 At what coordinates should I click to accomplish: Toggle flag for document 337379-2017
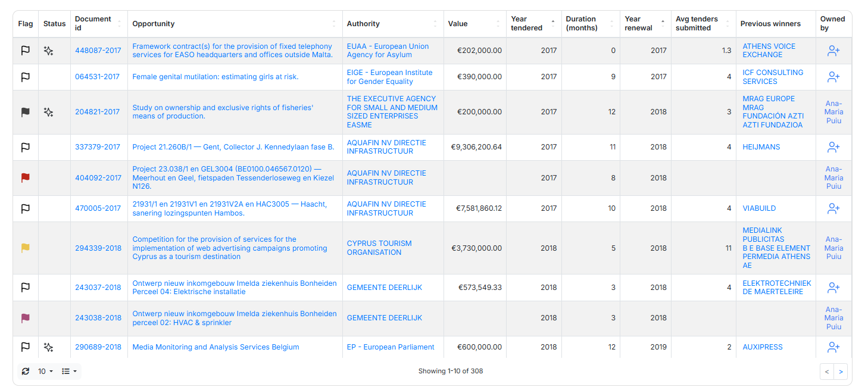[x=26, y=147]
